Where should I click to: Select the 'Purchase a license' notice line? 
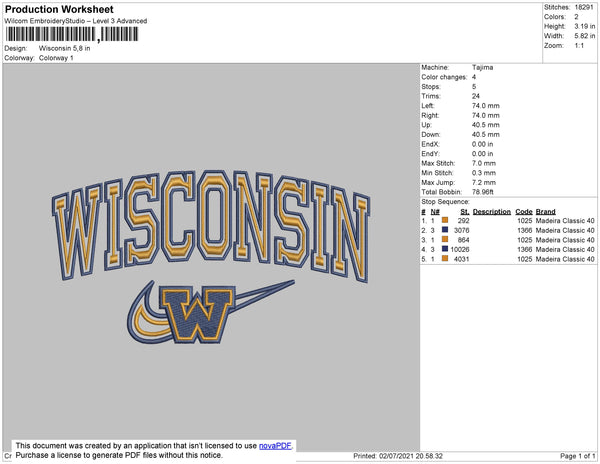[x=119, y=455]
